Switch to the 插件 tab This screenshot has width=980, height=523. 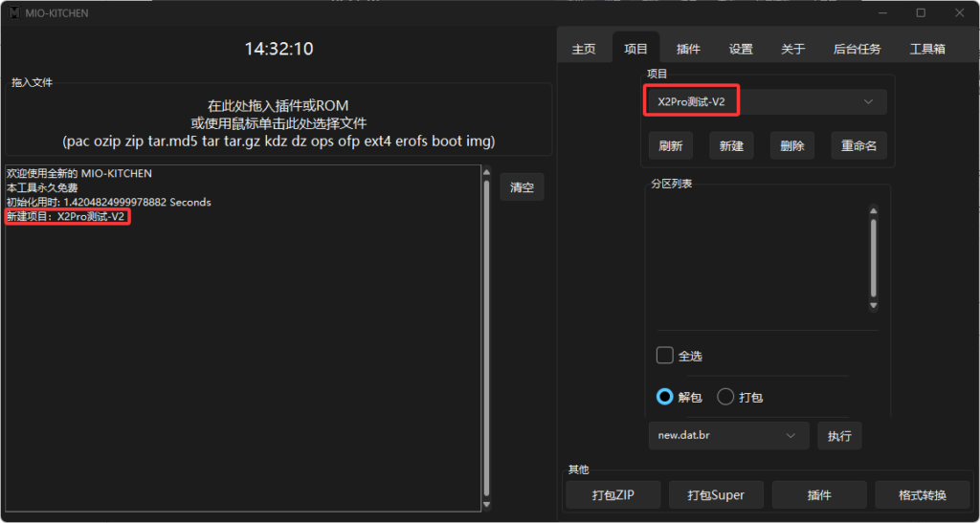[688, 49]
